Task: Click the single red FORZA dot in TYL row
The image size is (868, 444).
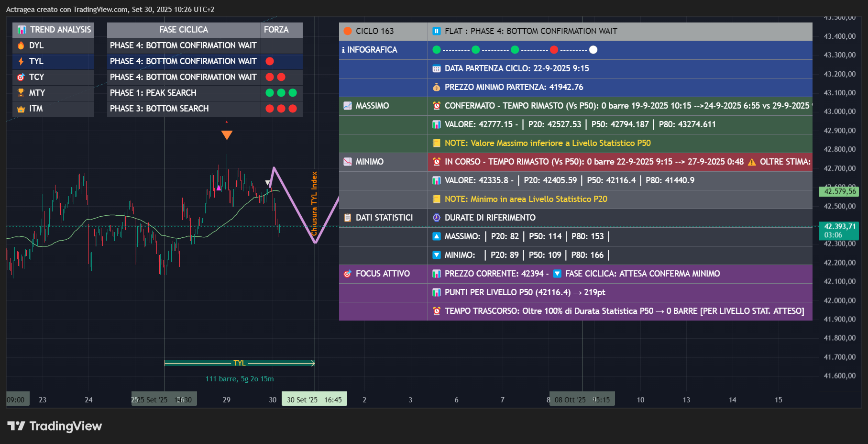Action: tap(270, 61)
